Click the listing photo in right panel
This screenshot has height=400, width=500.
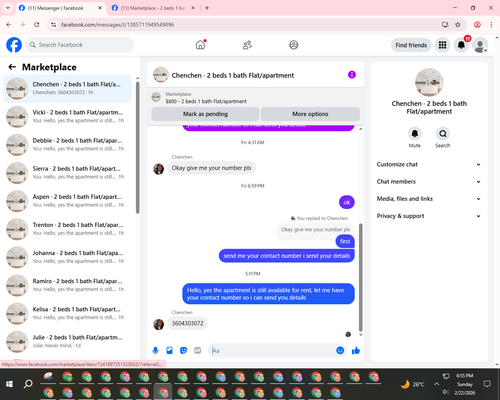[429, 82]
